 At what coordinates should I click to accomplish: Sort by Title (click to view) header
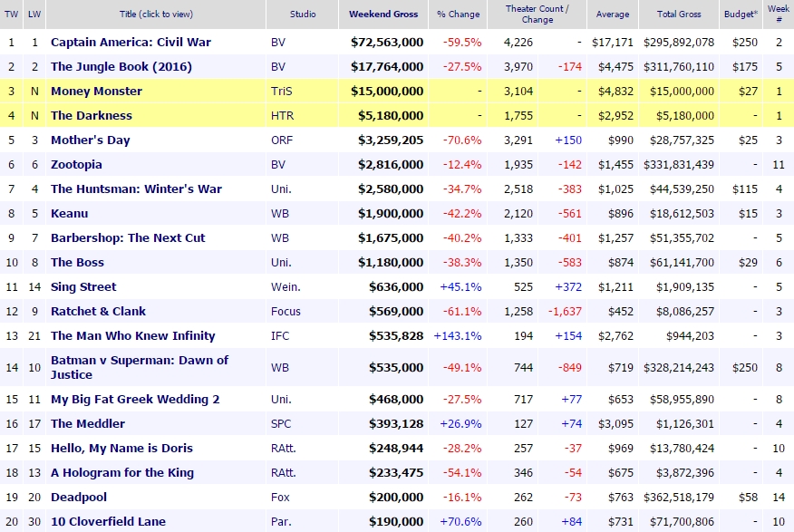pyautogui.click(x=156, y=15)
